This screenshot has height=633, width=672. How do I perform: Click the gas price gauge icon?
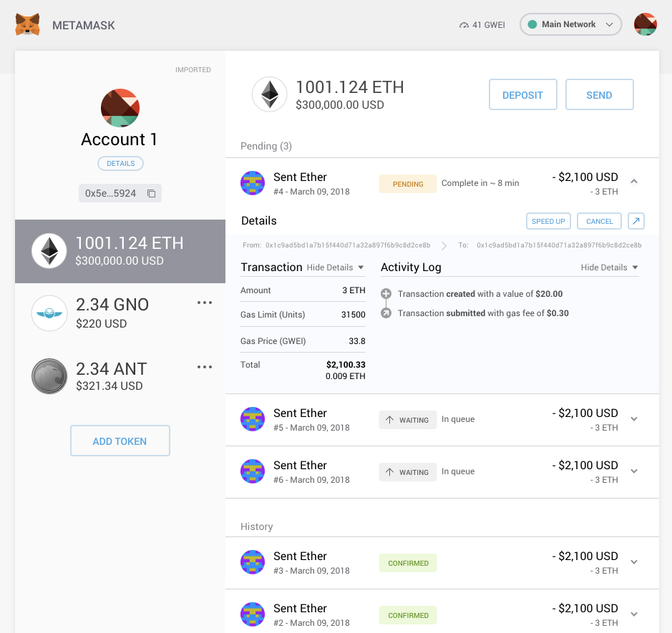pyautogui.click(x=464, y=25)
